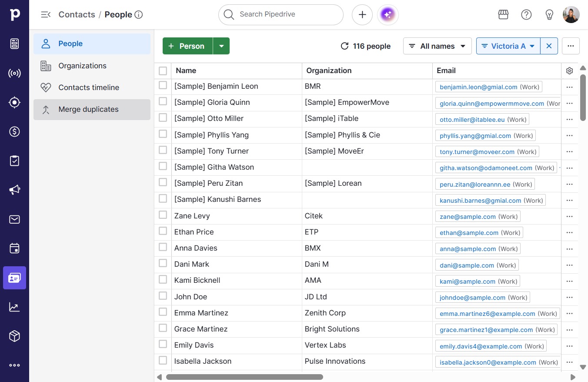588x382 pixels.
Task: Open row actions for Emily Davis
Action: pos(570,346)
